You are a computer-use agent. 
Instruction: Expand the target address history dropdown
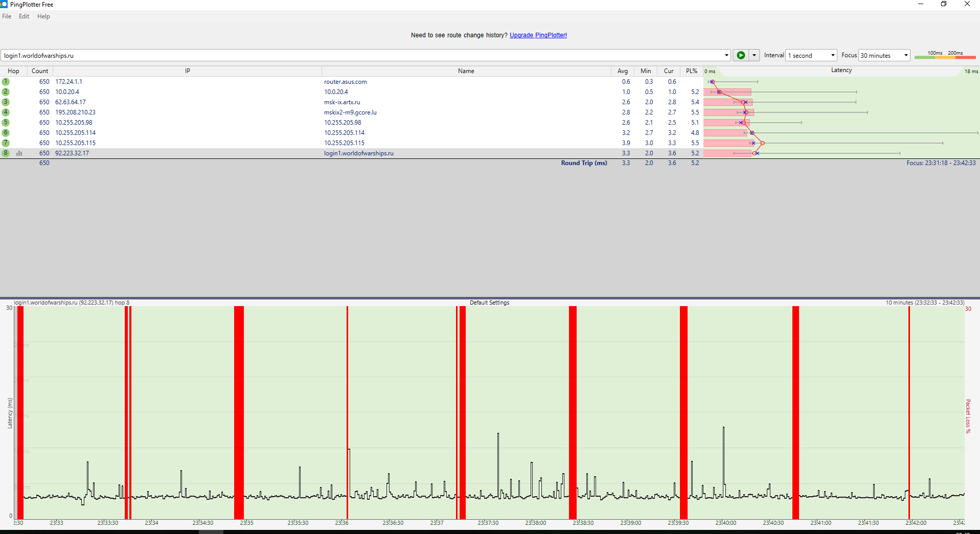[x=726, y=55]
